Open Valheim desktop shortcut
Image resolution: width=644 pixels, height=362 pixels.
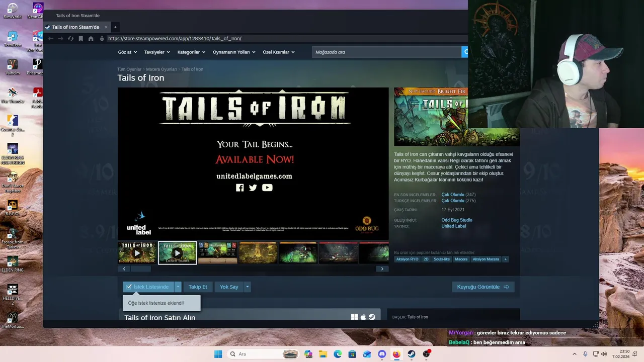[13, 67]
